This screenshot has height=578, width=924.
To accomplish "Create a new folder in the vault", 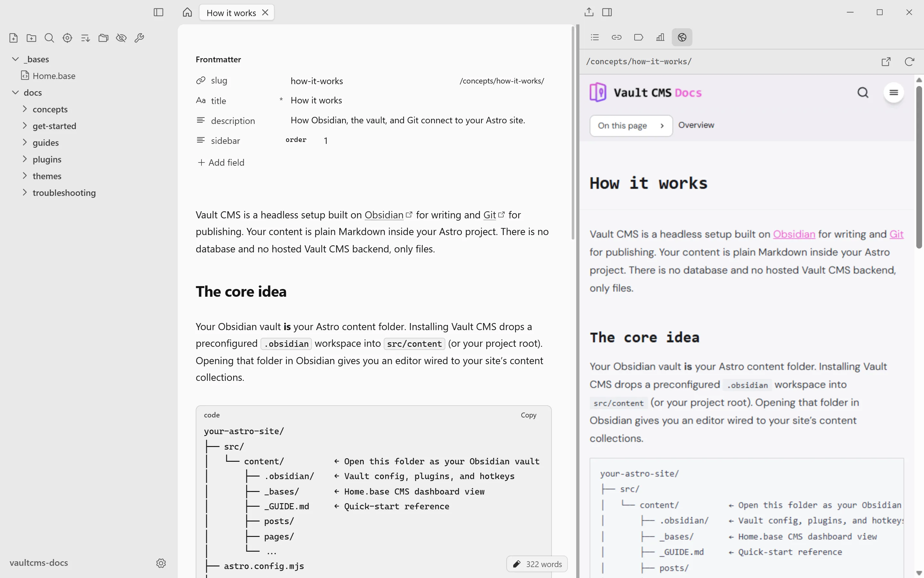I will [x=31, y=38].
